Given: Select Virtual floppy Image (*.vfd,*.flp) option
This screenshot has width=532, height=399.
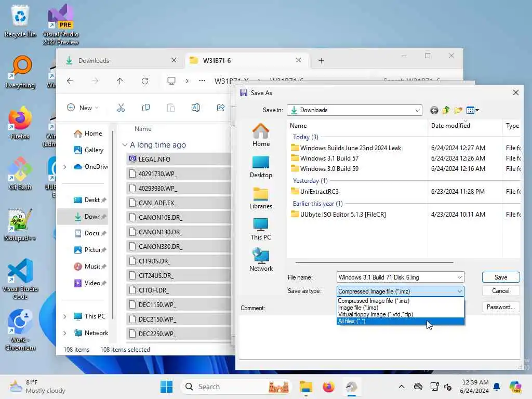Looking at the screenshot, I should click(401, 314).
